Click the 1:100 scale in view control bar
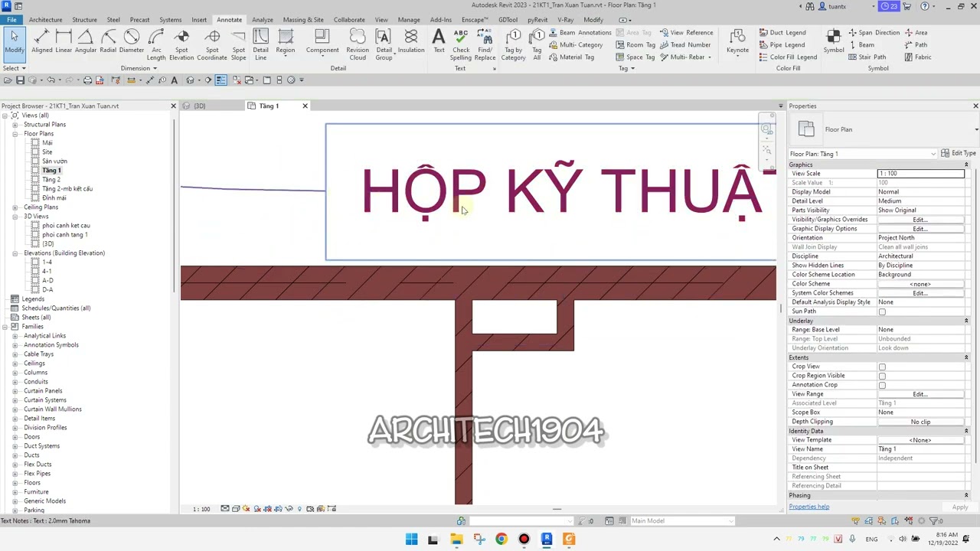Viewport: 980px width, 551px height. 201,509
